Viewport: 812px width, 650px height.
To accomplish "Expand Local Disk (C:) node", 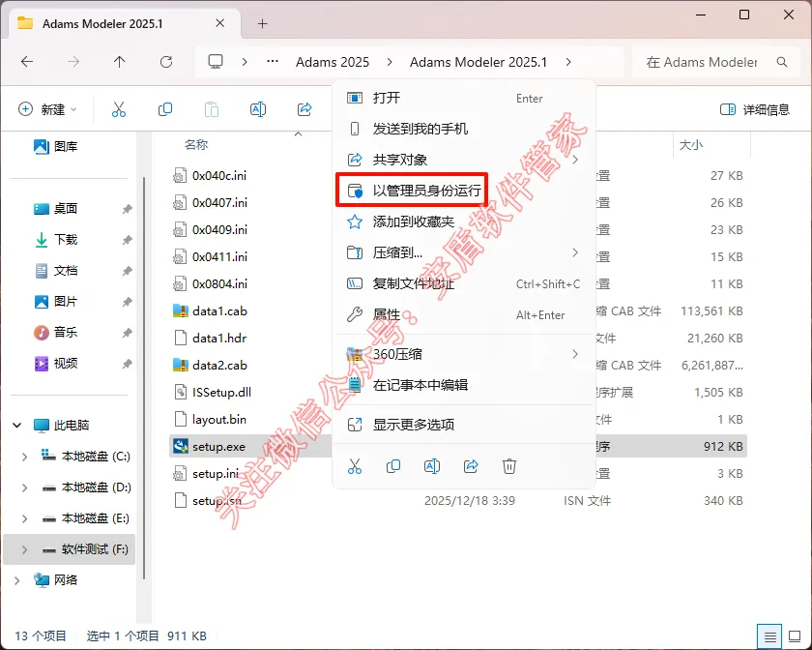I will coord(24,457).
